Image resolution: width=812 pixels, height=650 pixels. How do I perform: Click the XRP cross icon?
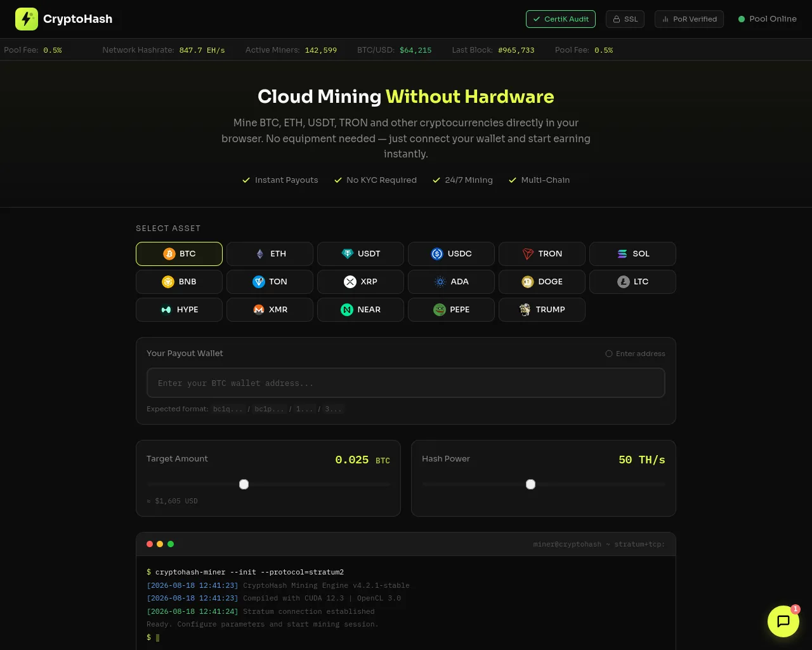click(x=350, y=282)
